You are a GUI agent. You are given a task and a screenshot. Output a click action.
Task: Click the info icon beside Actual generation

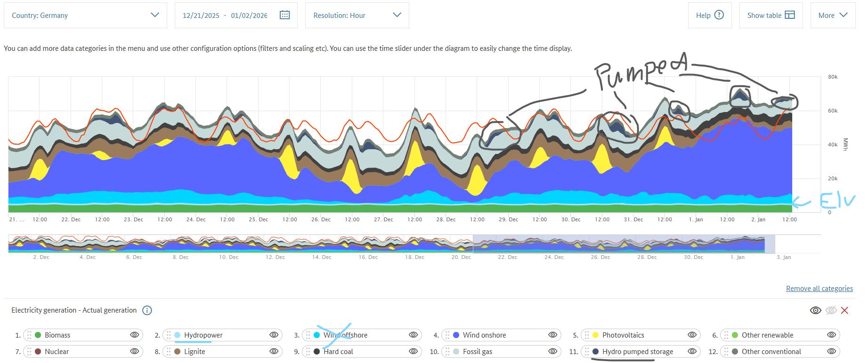pyautogui.click(x=147, y=310)
